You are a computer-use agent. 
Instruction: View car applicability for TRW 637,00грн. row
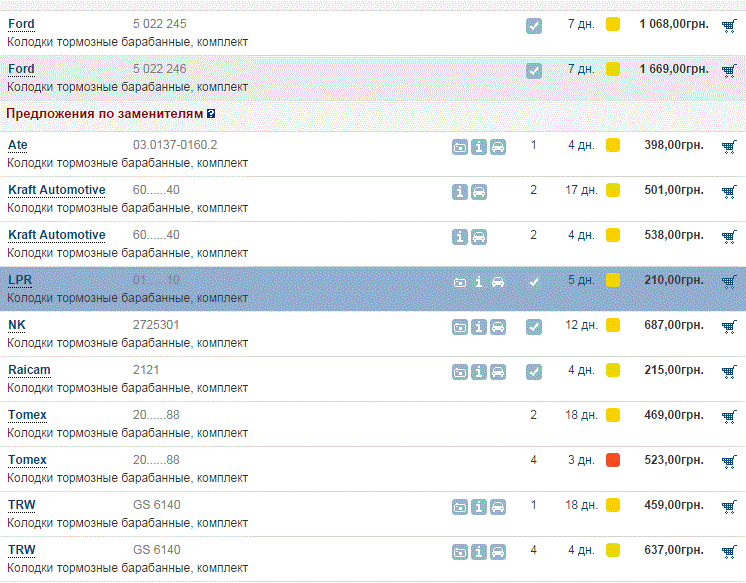[498, 552]
